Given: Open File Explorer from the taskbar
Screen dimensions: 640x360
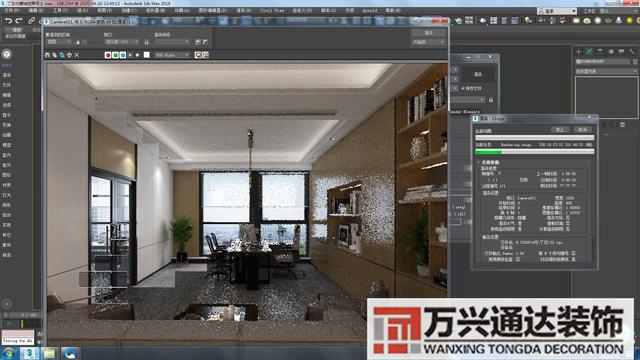Looking at the screenshot, I should [49, 353].
